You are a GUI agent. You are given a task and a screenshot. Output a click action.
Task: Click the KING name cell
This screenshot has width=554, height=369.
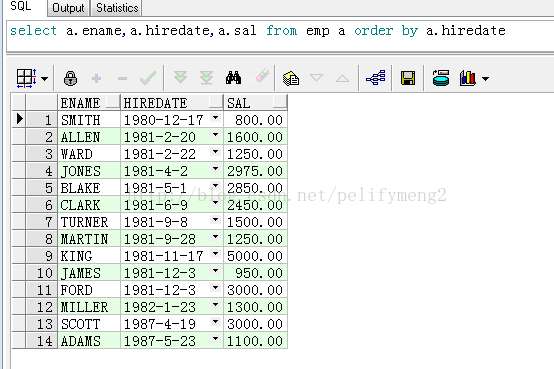[x=89, y=256]
